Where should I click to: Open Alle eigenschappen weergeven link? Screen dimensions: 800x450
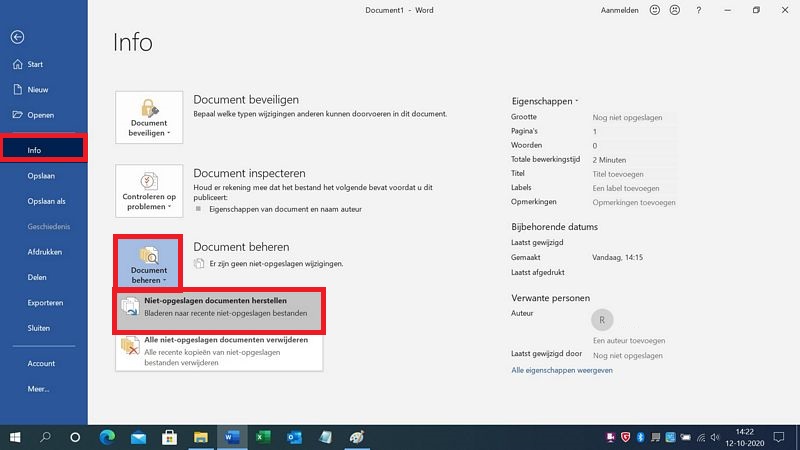coord(562,370)
